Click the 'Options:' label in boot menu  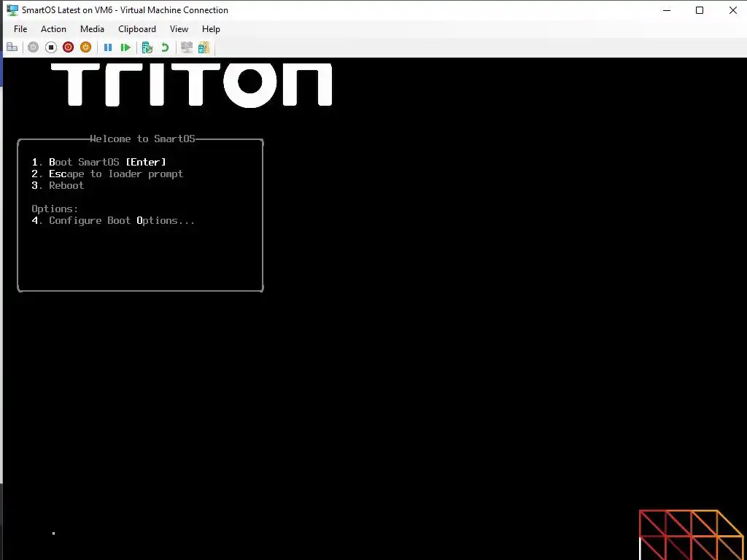(x=55, y=209)
